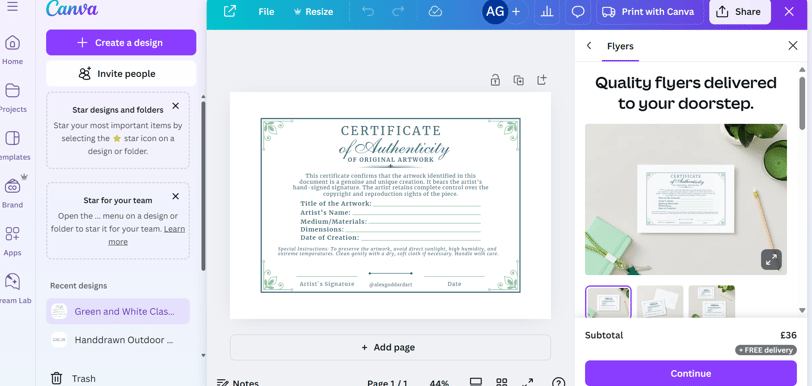812x386 pixels.
Task: Open recent design Handdrawn Outdoor
Action: tap(118, 340)
